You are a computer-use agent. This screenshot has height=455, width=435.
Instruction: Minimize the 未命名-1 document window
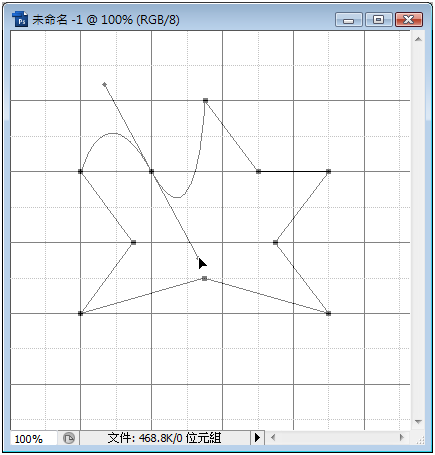click(349, 20)
